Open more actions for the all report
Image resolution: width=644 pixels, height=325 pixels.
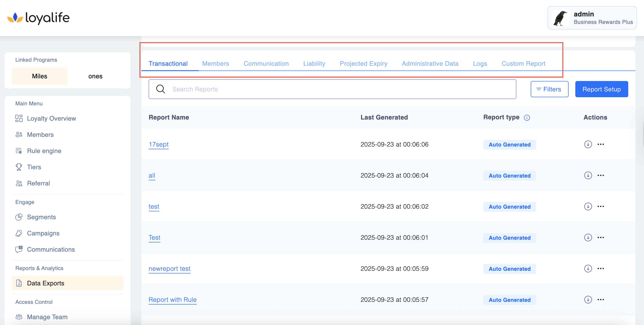click(x=601, y=175)
